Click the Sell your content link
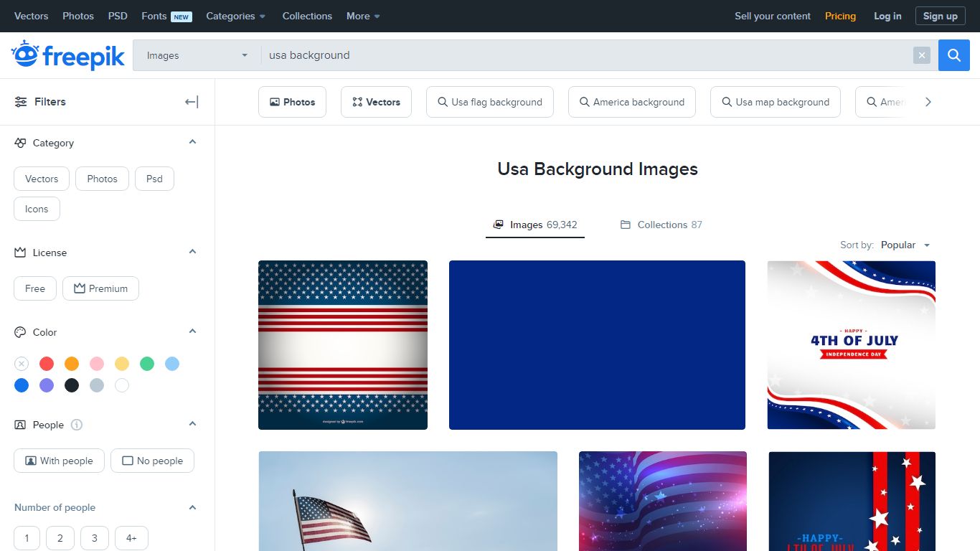 tap(773, 16)
